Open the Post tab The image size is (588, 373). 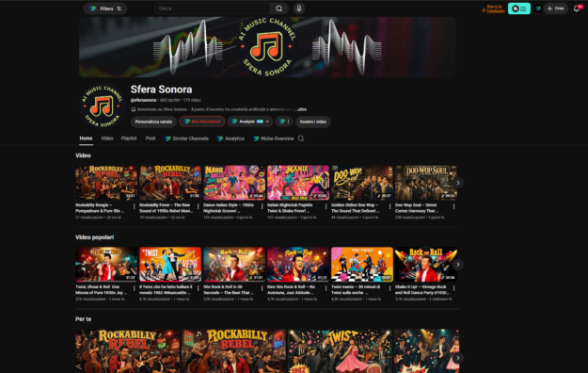coord(151,138)
